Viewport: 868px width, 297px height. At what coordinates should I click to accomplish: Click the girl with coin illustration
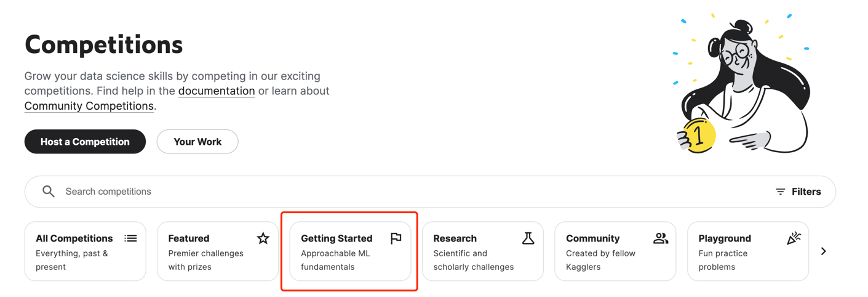coord(743,83)
